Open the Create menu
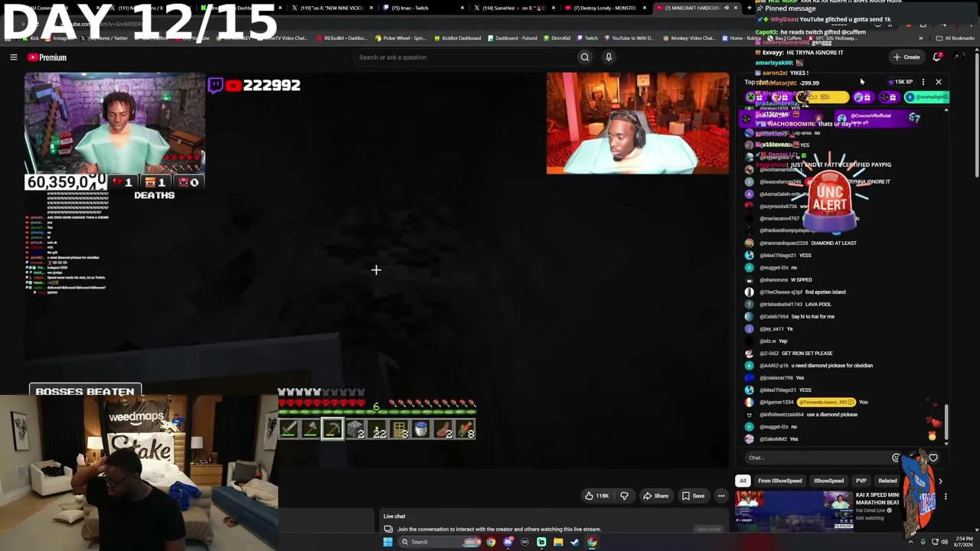 tap(906, 57)
